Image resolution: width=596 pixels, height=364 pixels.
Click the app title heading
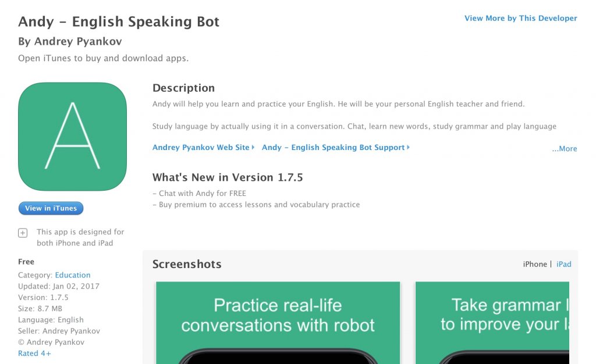[119, 22]
